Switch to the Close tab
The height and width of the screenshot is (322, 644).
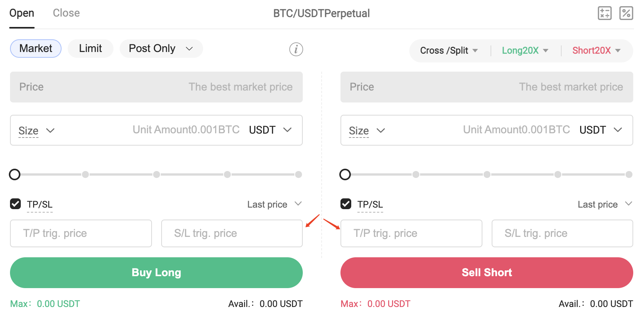66,13
